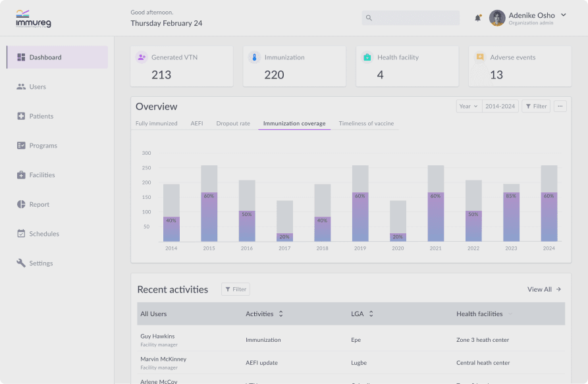Follow the View All link

544,289
